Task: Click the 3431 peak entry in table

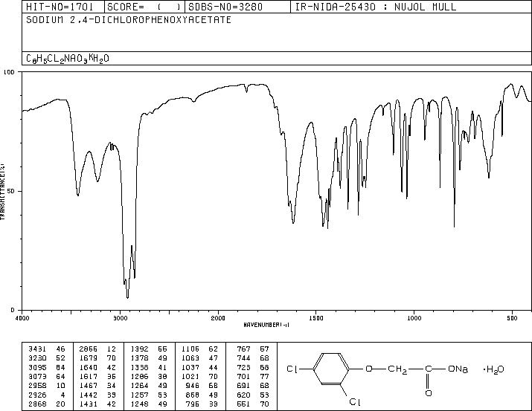Action: pyautogui.click(x=47, y=349)
